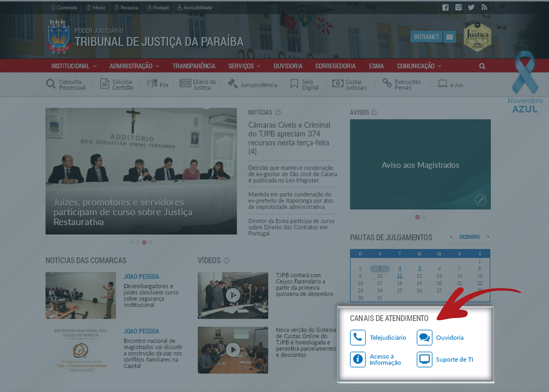Expand the ADMINISTRAÇÃO menu
Image resolution: width=549 pixels, height=392 pixels.
pyautogui.click(x=134, y=66)
